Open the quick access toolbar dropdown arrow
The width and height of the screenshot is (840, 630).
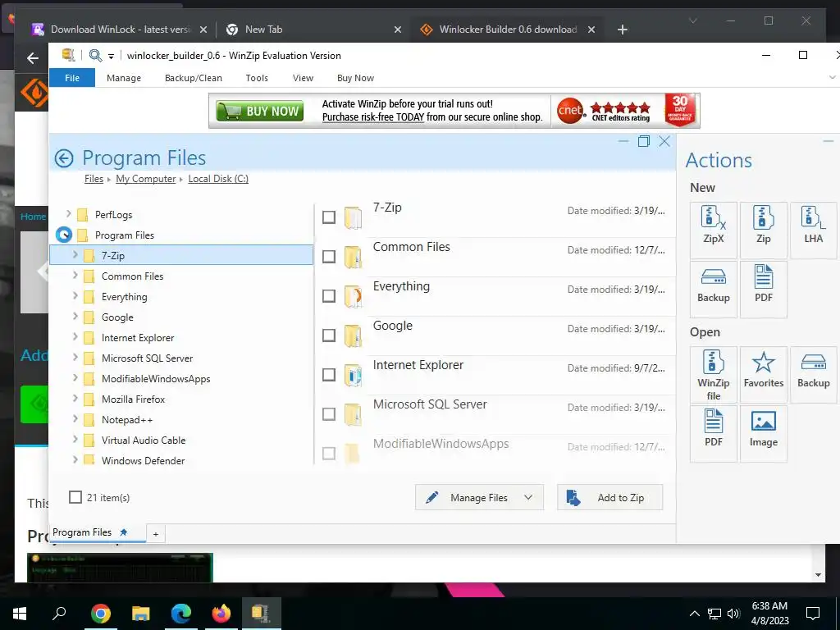coord(111,56)
